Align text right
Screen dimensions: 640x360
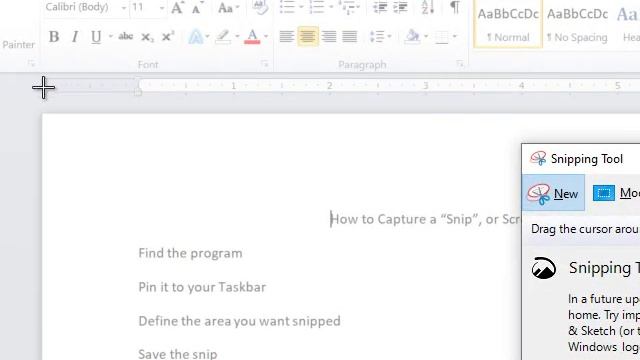329,37
